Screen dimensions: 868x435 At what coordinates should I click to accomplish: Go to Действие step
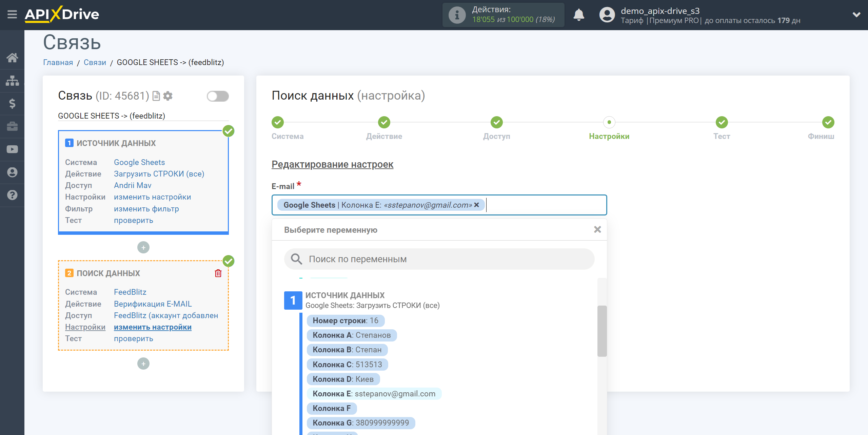tap(384, 122)
